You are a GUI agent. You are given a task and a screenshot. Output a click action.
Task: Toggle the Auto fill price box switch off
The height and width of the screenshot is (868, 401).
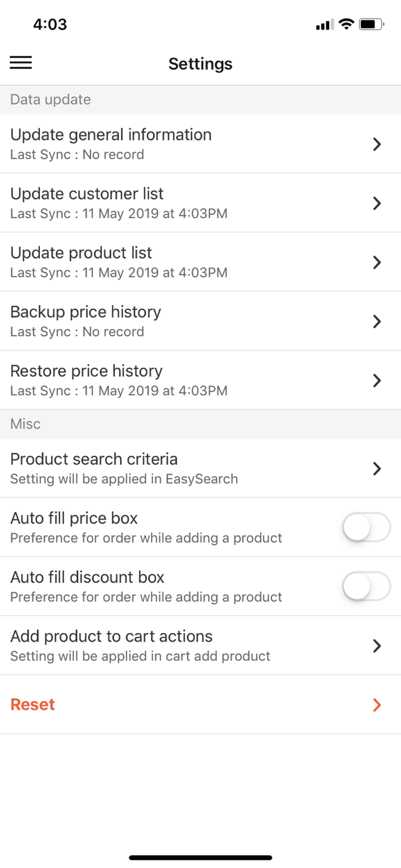366,527
